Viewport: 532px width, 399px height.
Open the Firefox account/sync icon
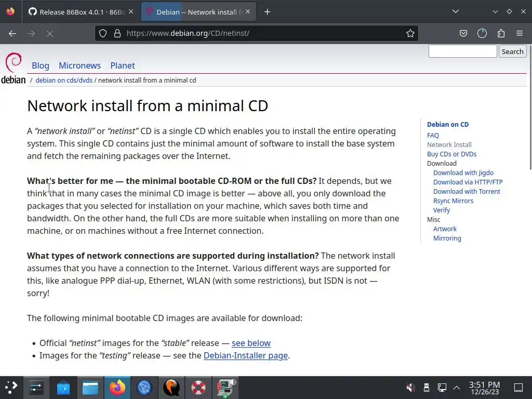tap(482, 33)
